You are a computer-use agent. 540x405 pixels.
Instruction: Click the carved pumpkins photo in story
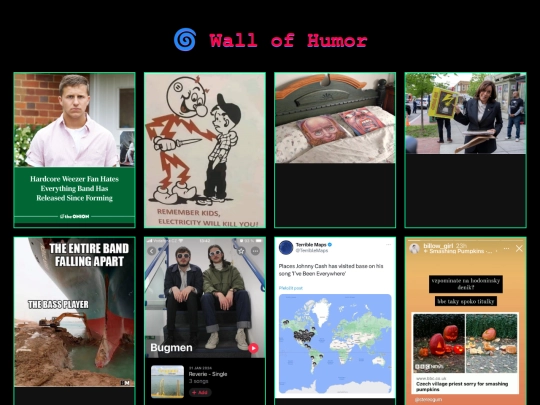coord(465,343)
